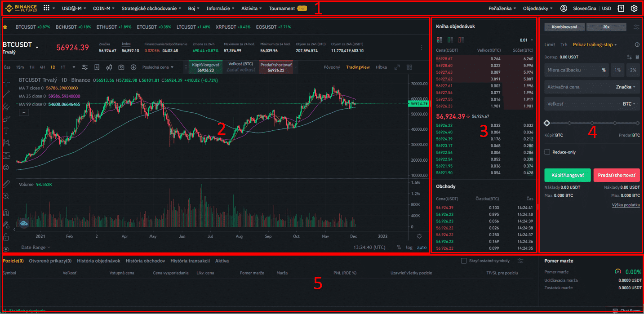644x314 pixels.
Task: Show only sell orders in order book
Action: 461,40
